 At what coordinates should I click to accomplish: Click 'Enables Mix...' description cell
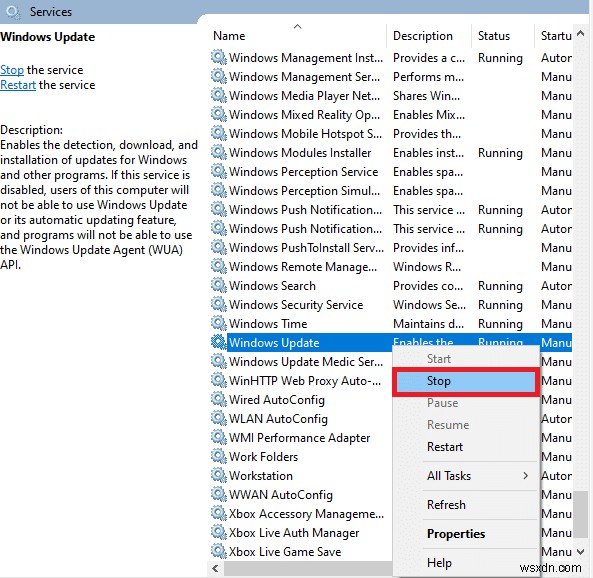tap(429, 115)
